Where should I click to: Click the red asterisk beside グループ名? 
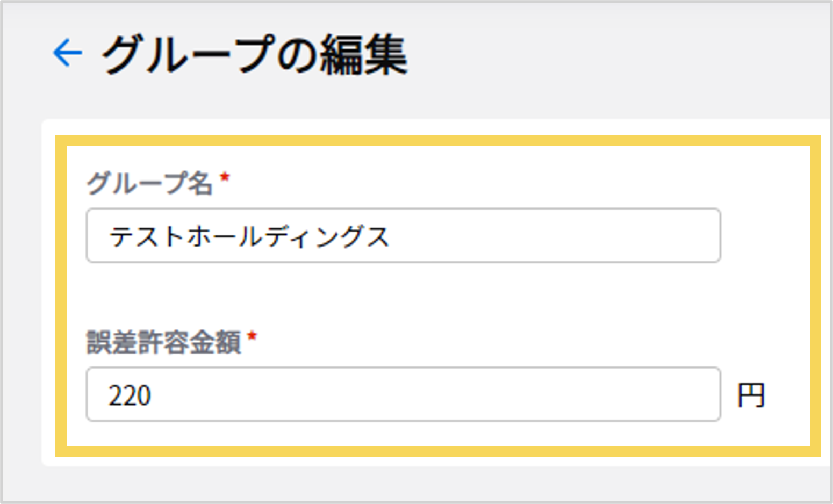(225, 178)
